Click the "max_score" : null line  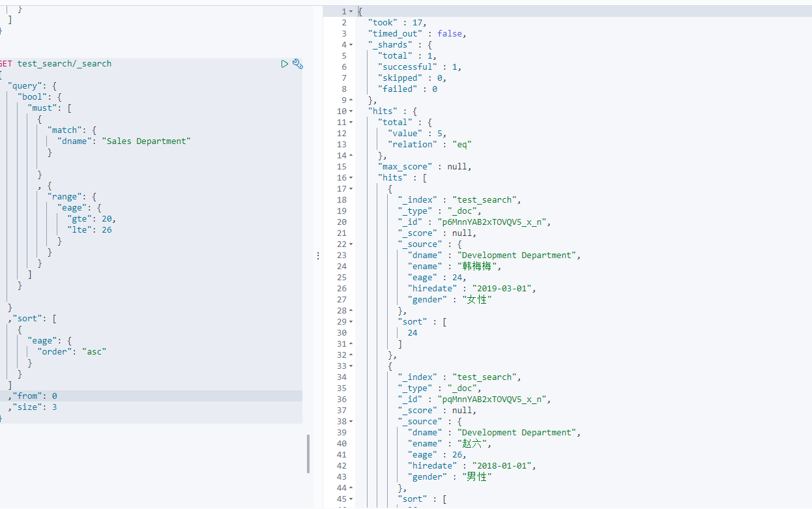425,167
